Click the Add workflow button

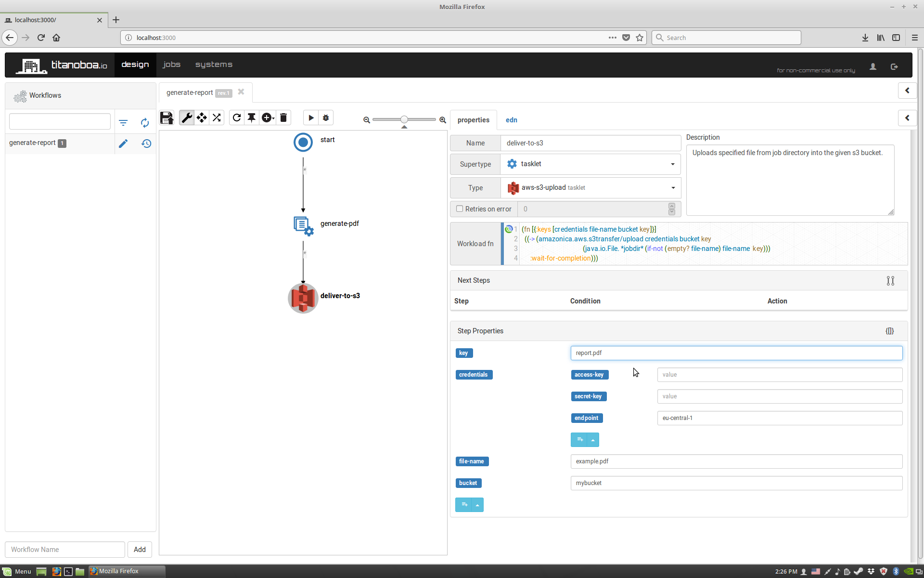(140, 550)
